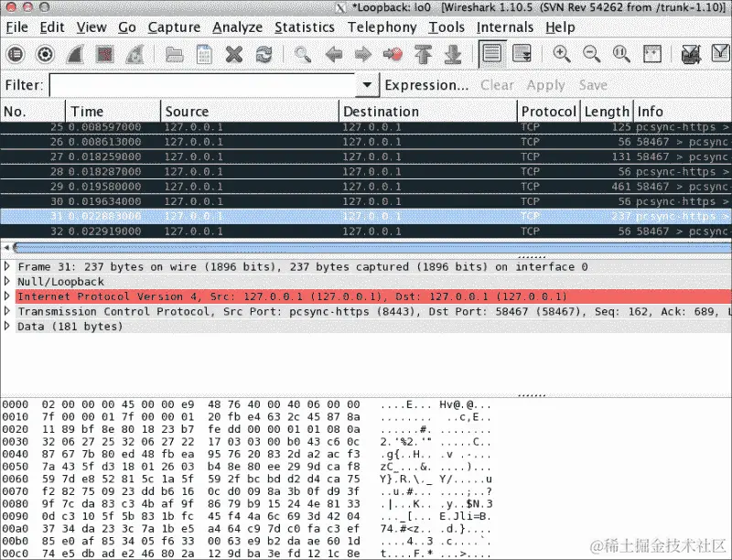This screenshot has height=560, width=732.
Task: Open the Go menu
Action: point(127,27)
